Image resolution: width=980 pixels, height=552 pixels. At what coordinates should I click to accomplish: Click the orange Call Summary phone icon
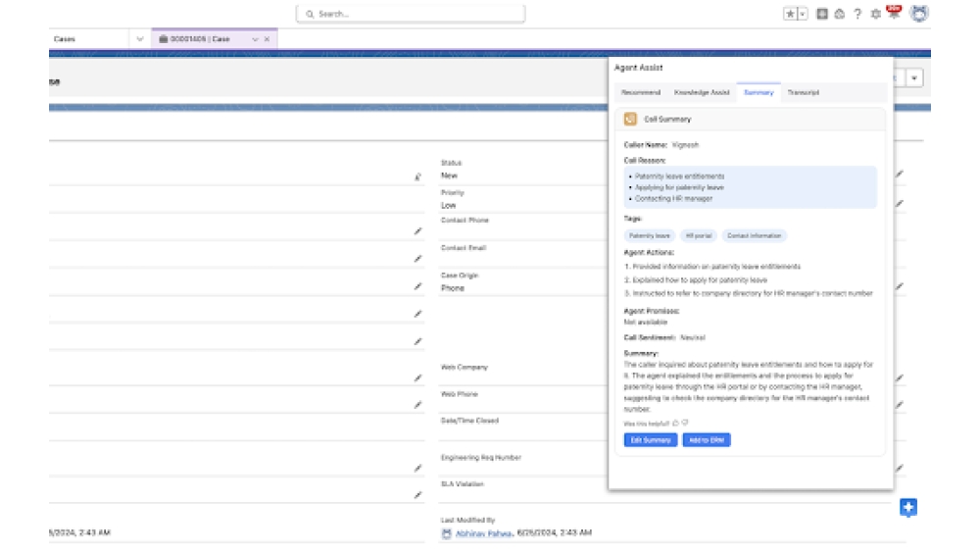630,119
